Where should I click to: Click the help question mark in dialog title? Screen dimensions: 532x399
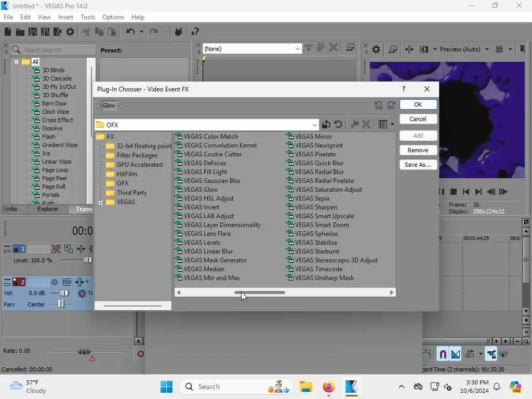(x=403, y=89)
